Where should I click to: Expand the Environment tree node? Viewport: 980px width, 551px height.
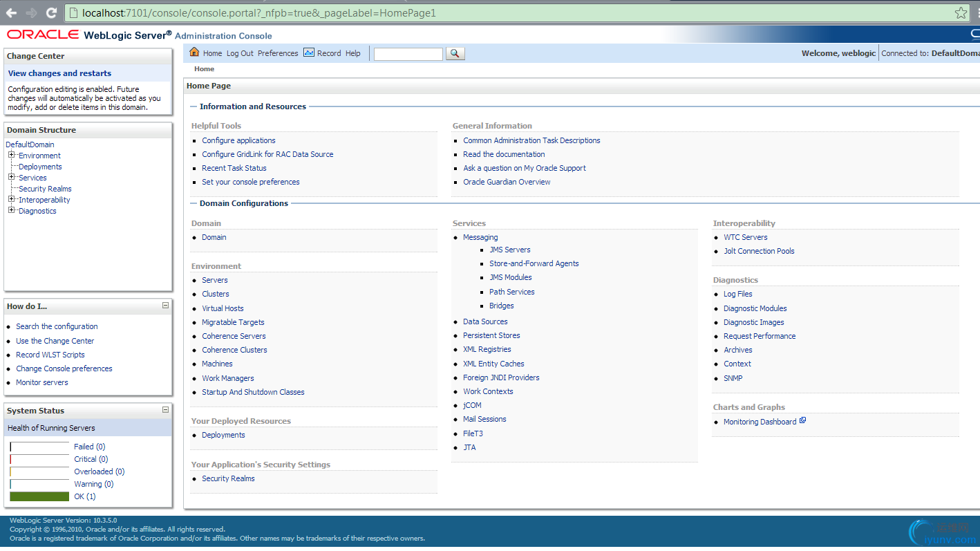pos(12,155)
